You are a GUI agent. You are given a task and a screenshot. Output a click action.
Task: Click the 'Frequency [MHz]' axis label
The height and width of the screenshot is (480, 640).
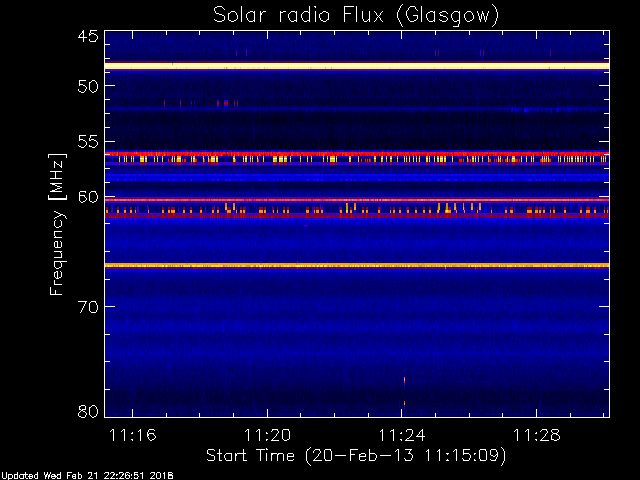[x=57, y=224]
